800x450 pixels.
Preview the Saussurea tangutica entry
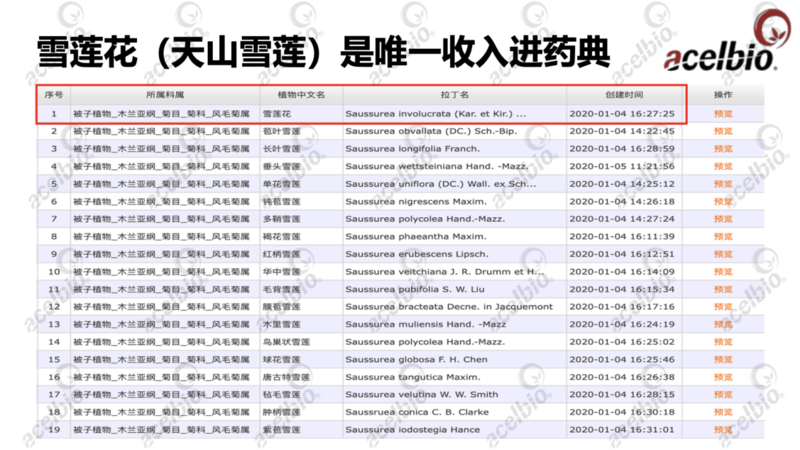click(723, 376)
